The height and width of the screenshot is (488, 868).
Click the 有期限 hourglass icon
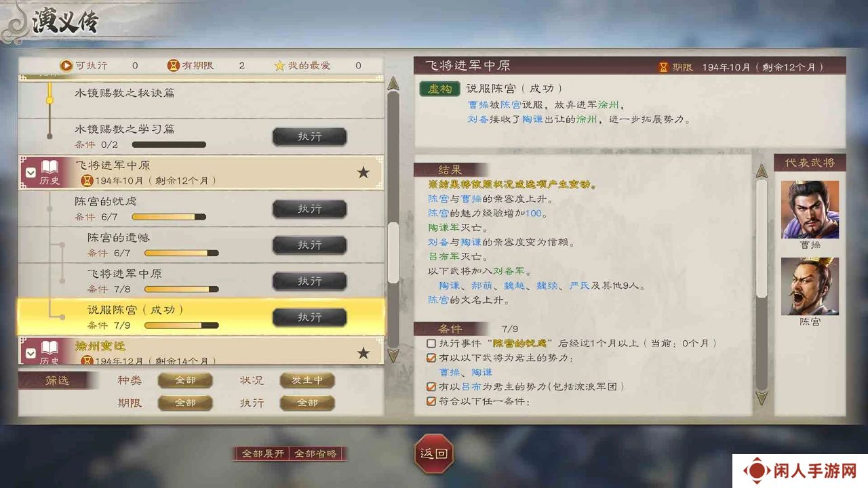(174, 66)
